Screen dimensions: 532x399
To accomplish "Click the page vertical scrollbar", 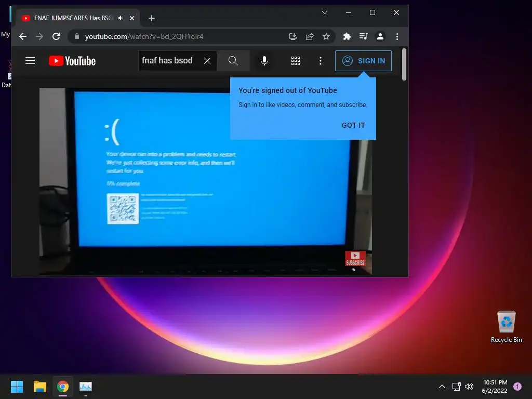I will [404, 64].
